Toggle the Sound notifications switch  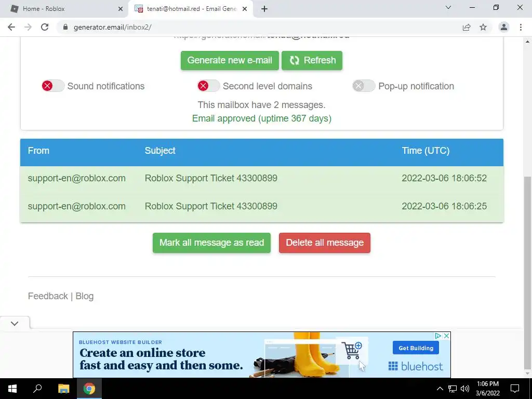tap(53, 86)
